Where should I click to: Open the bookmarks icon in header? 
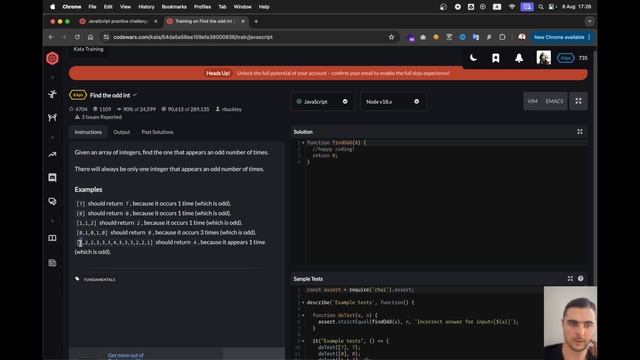click(496, 58)
